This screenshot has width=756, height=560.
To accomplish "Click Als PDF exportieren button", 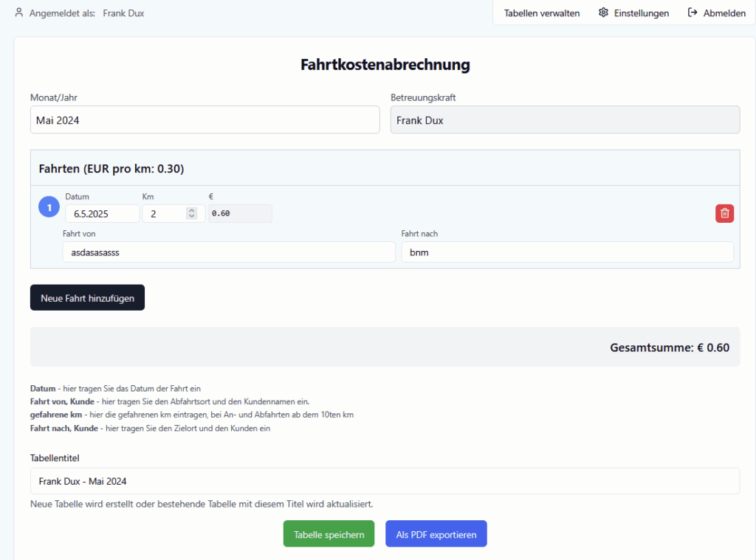I will [x=436, y=534].
